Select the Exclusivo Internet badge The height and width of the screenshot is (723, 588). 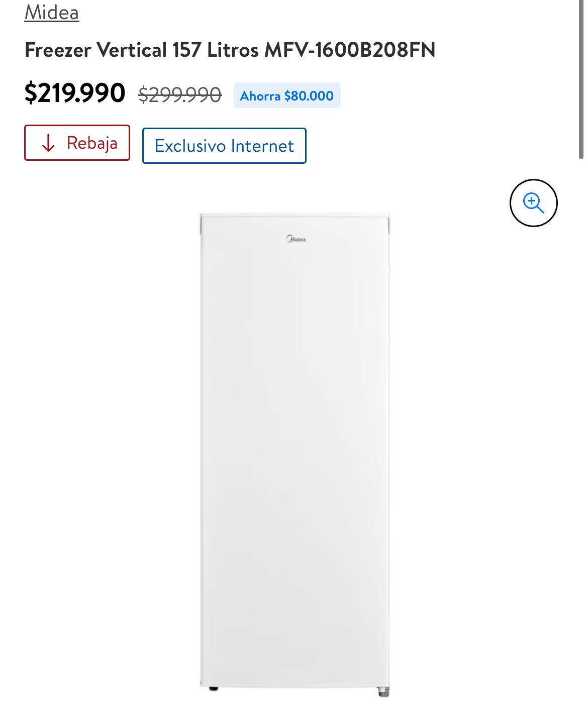click(x=224, y=146)
